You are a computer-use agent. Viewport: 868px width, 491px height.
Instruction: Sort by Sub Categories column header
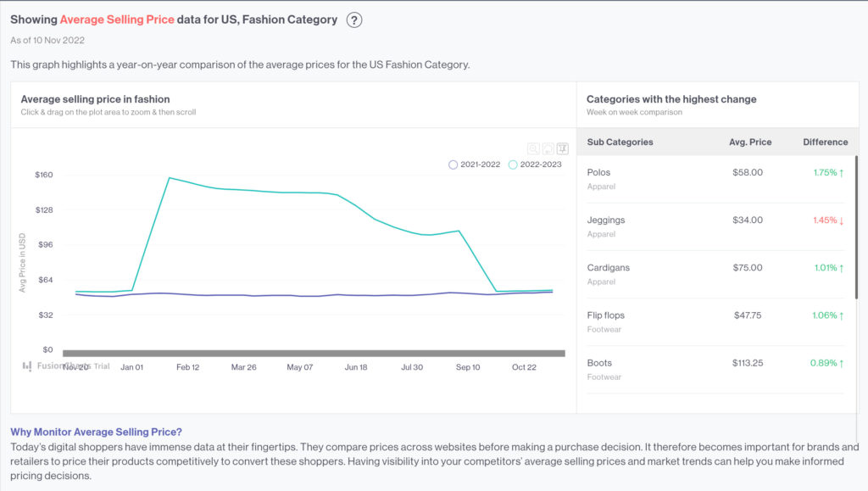(x=620, y=142)
